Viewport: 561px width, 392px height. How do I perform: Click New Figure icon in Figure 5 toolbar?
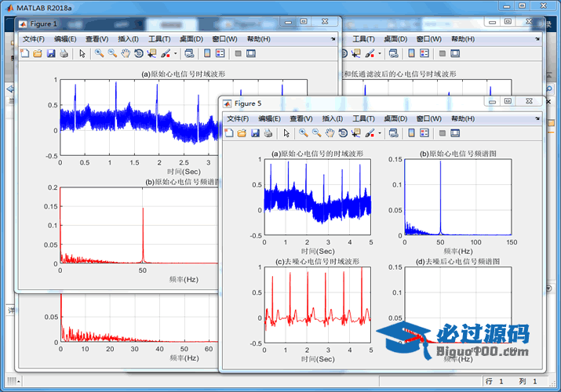coord(229,133)
